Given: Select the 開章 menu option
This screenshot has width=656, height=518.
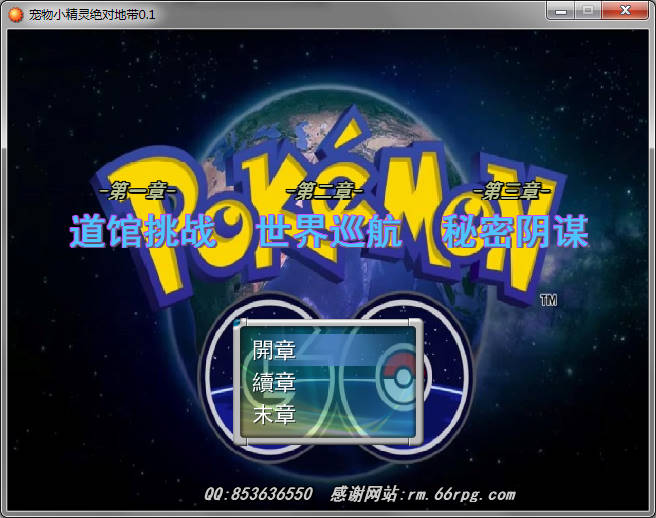Looking at the screenshot, I should 328,350.
